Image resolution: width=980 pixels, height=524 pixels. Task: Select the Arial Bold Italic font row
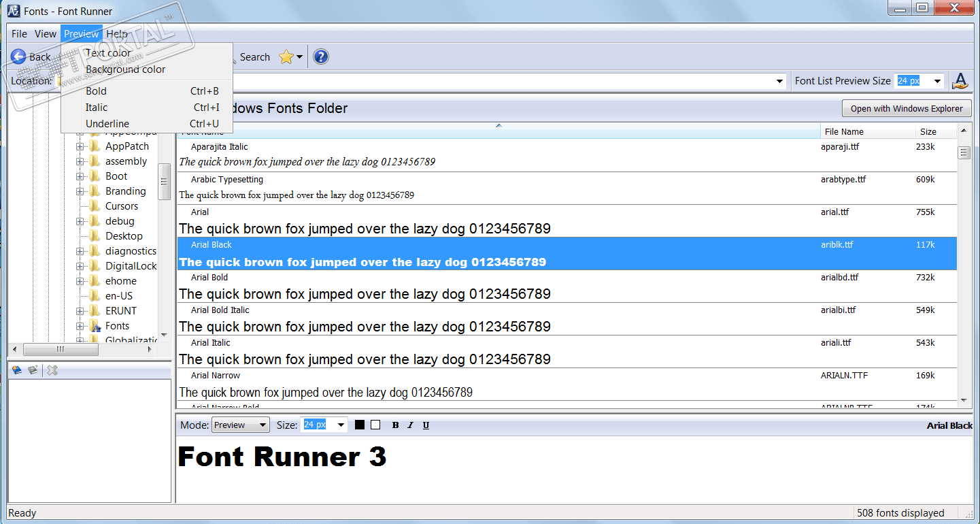click(567, 318)
